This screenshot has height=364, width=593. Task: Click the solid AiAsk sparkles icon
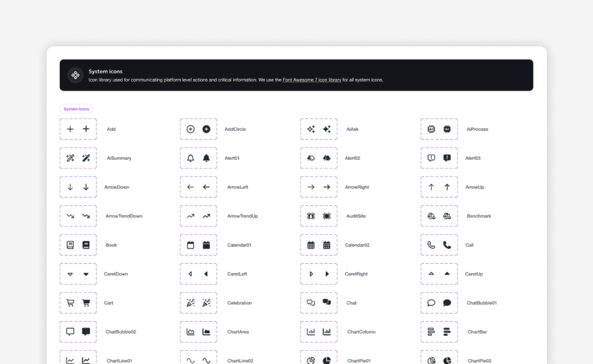pyautogui.click(x=327, y=129)
